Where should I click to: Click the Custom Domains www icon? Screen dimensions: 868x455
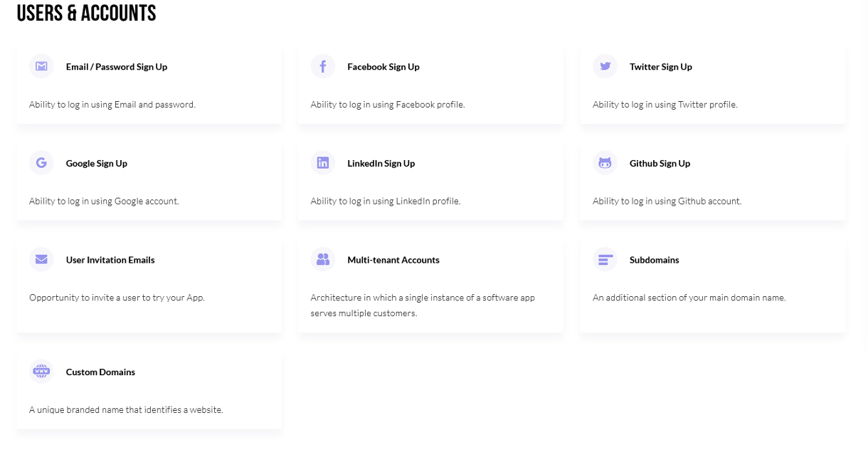pyautogui.click(x=41, y=372)
